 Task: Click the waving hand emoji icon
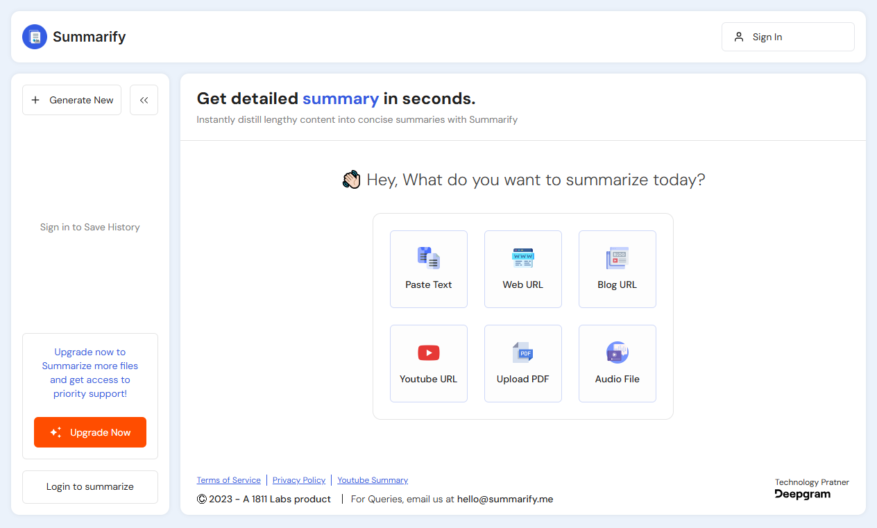[351, 180]
